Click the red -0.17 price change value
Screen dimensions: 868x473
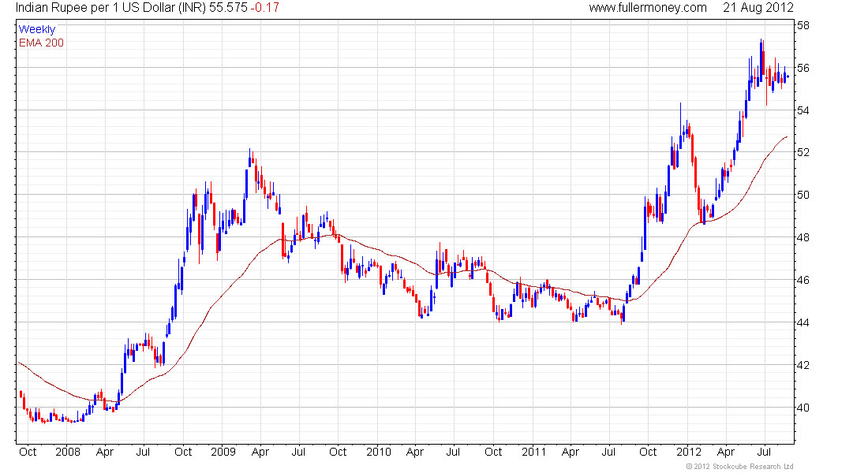coord(265,8)
